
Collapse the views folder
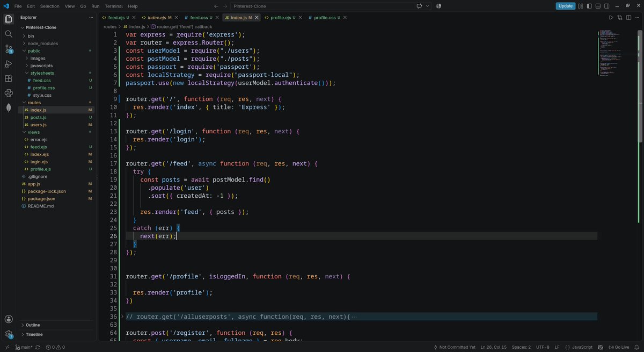pyautogui.click(x=33, y=132)
